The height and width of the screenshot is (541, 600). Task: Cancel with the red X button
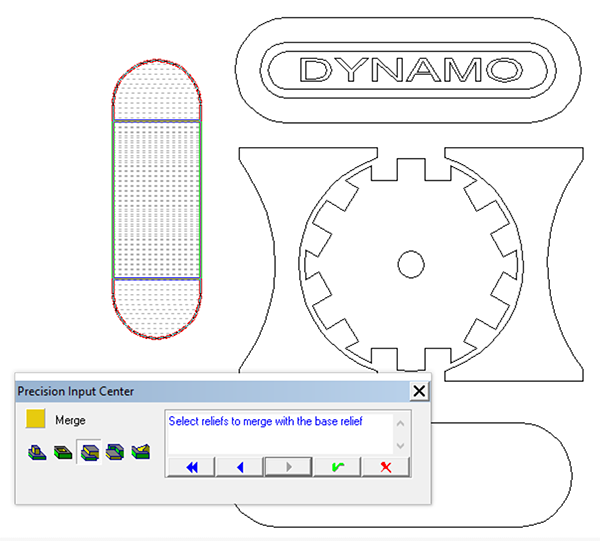point(386,467)
